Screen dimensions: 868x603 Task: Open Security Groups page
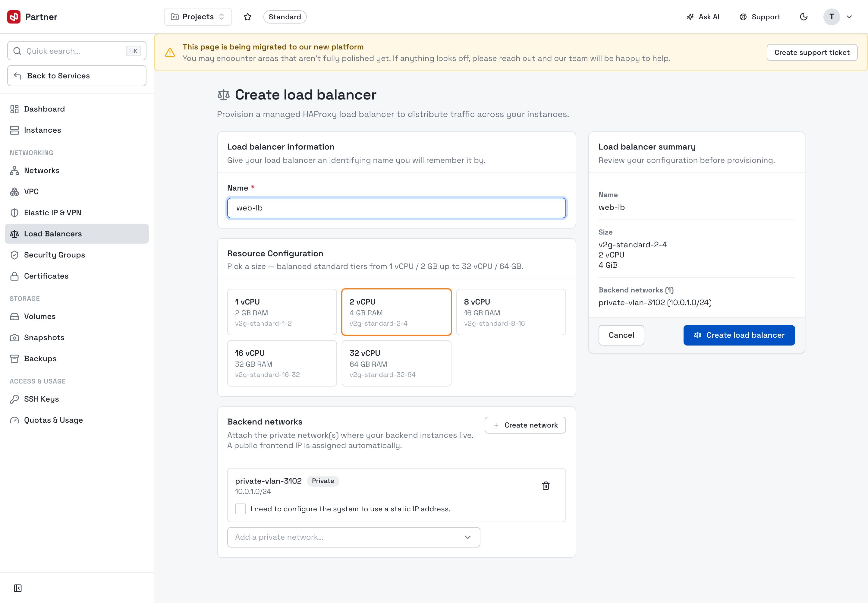(77, 255)
